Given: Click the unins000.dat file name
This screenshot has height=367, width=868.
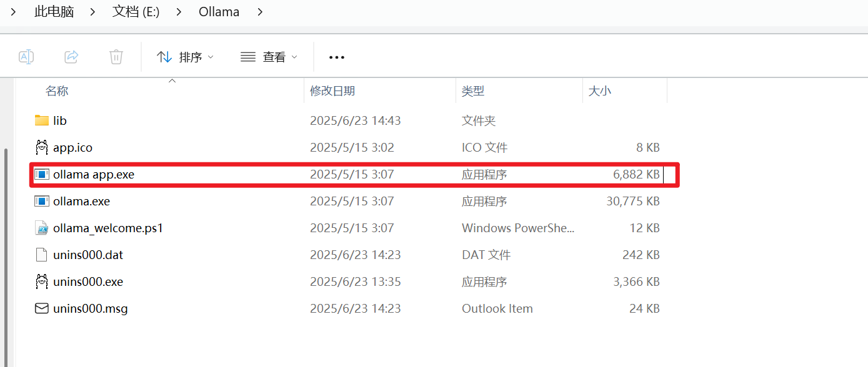Looking at the screenshot, I should point(88,255).
